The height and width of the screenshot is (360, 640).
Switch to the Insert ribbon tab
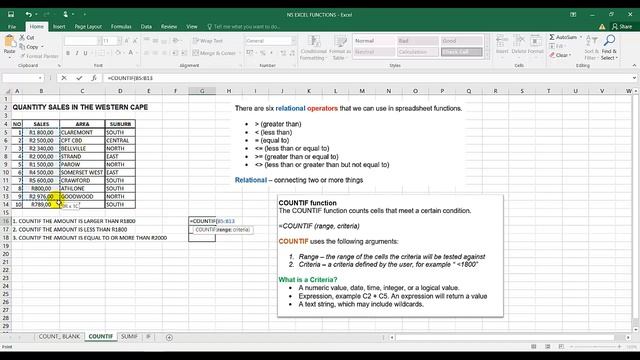[x=59, y=27]
